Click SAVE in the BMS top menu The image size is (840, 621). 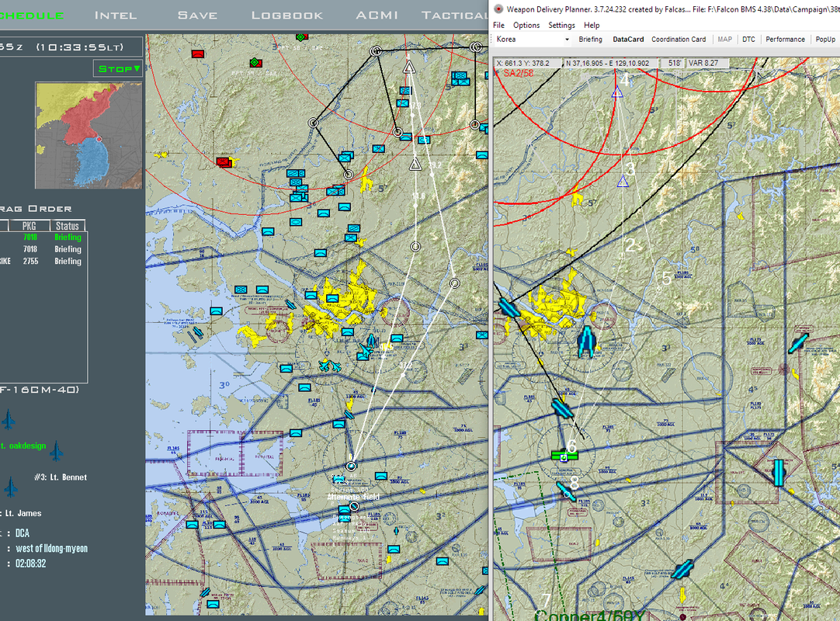pyautogui.click(x=198, y=15)
